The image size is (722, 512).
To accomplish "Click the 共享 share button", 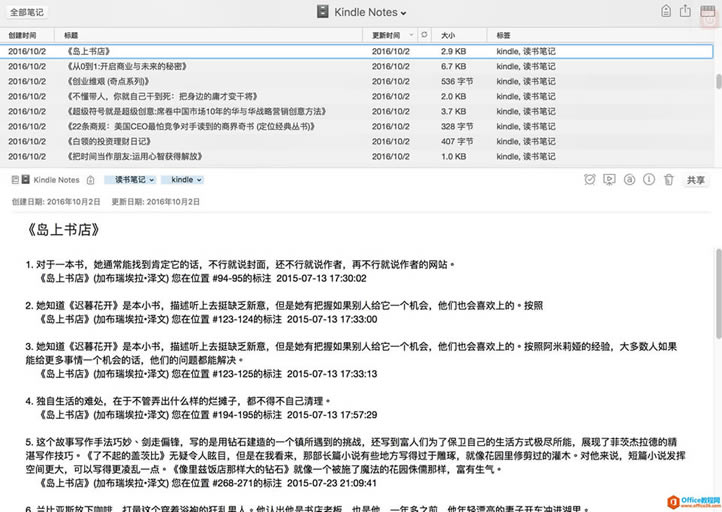I will 696,180.
